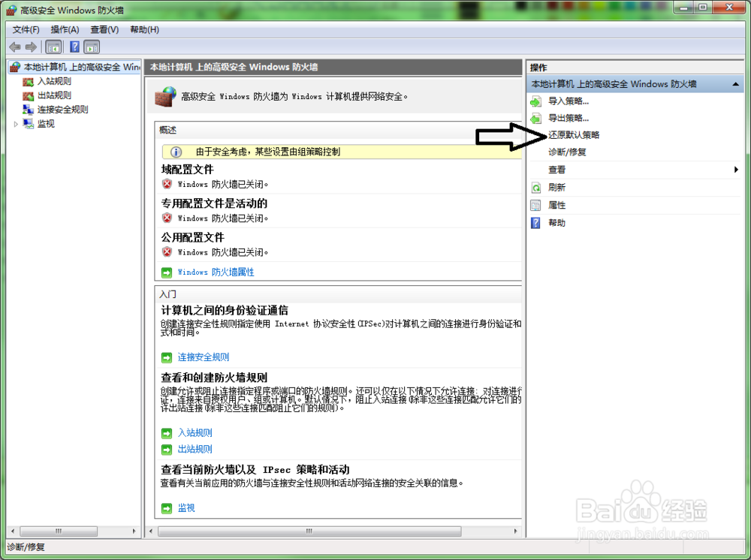Open the 出站规则 link in center pane

click(195, 450)
